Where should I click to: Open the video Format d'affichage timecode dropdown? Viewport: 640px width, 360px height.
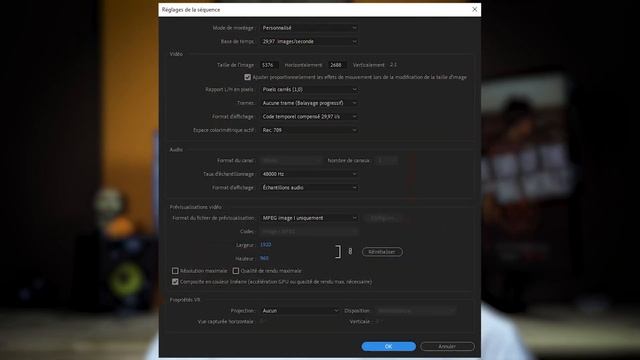tap(309, 116)
